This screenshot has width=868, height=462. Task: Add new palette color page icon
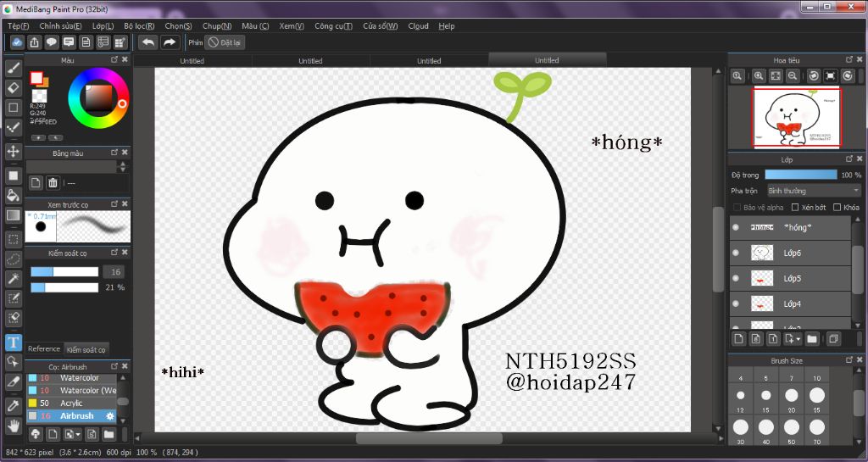coord(36,182)
